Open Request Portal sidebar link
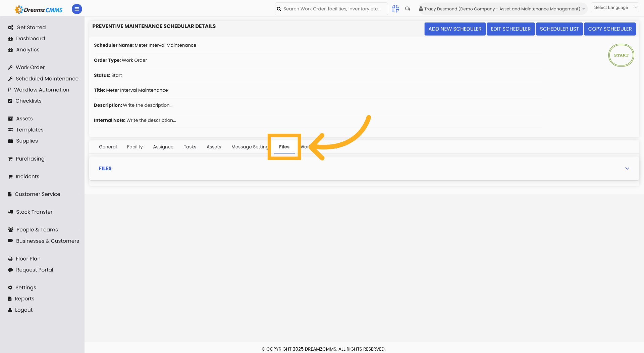644x353 pixels. [x=35, y=270]
